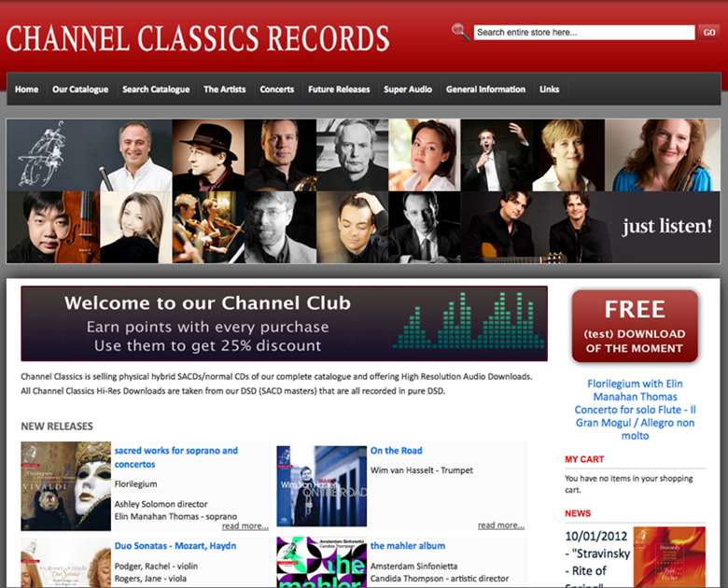Click the magnifying glass search icon
This screenshot has width=728, height=588.
coord(460,32)
